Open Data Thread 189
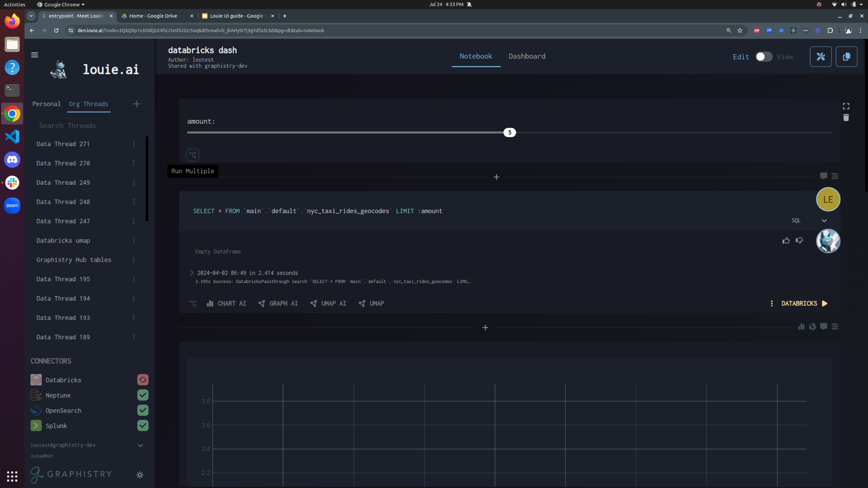The image size is (868, 488). [63, 337]
